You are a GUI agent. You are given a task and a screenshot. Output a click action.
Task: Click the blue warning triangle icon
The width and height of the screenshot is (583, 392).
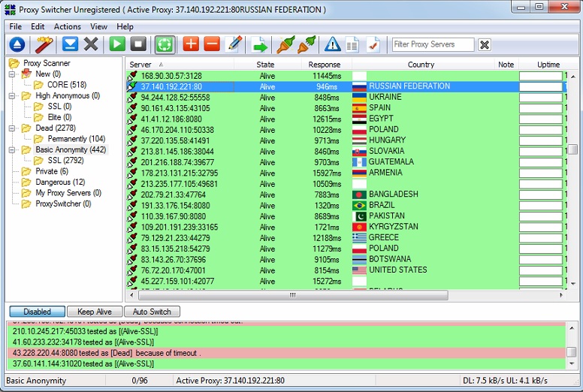click(332, 44)
